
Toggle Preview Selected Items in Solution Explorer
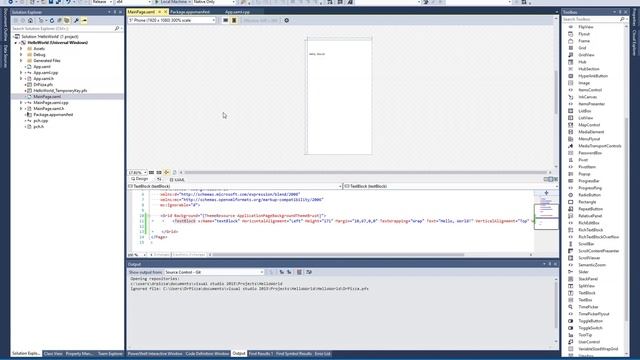(x=84, y=20)
